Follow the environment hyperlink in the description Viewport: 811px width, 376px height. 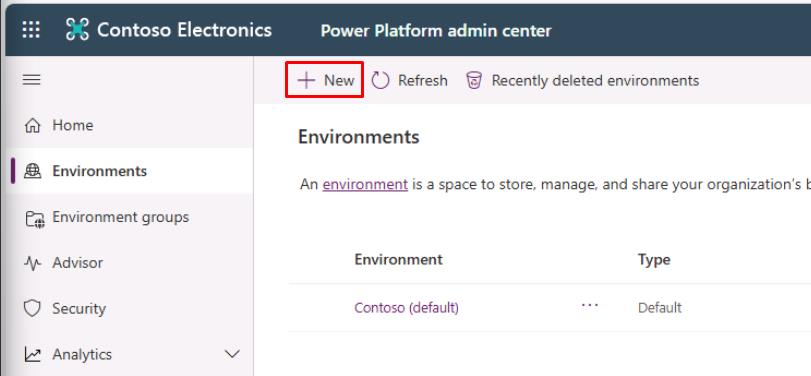click(365, 185)
